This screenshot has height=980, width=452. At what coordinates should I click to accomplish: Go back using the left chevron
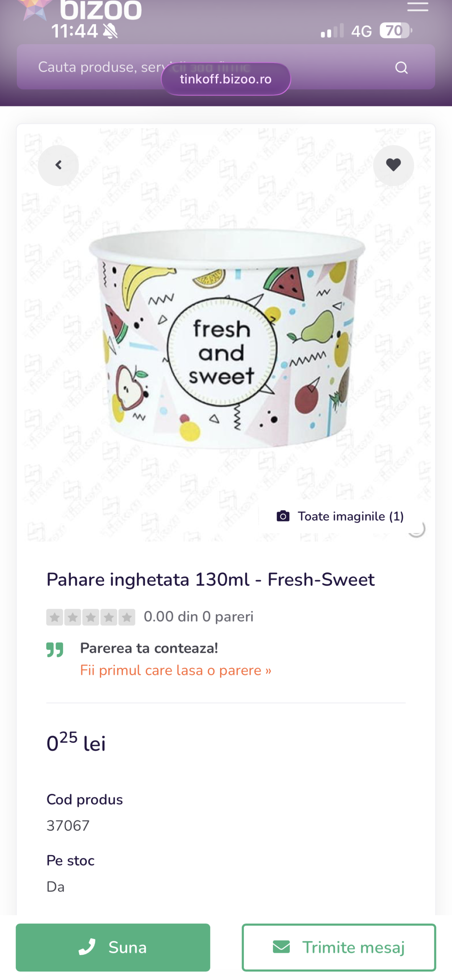[x=59, y=165]
